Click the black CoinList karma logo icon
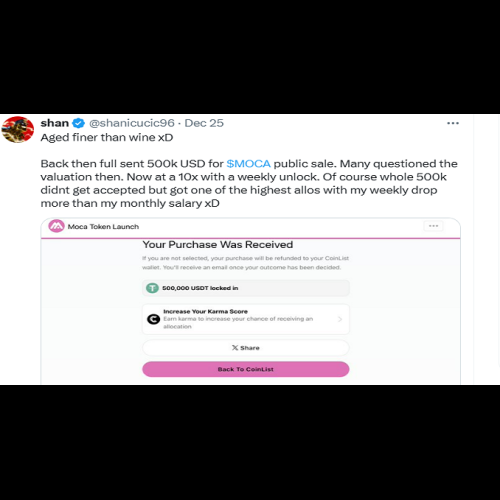 coord(153,319)
